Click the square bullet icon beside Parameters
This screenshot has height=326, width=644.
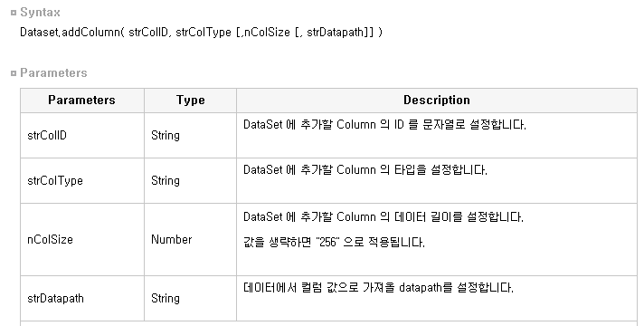14,73
